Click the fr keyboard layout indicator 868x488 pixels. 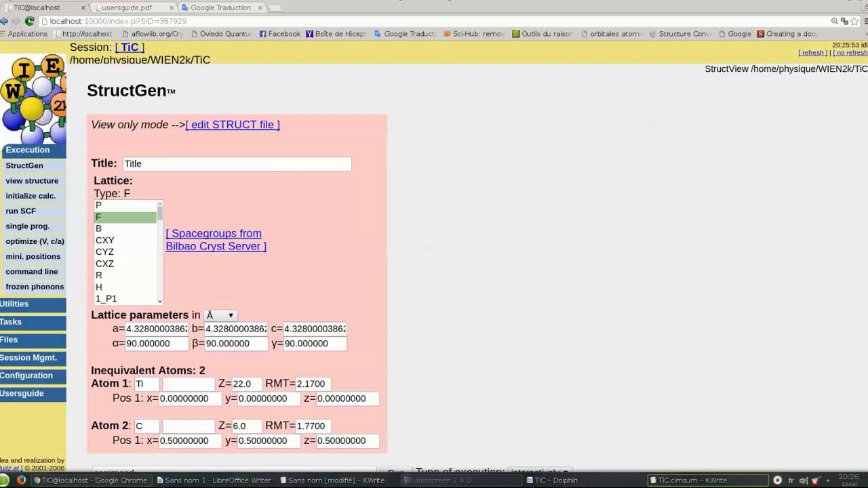[791, 481]
